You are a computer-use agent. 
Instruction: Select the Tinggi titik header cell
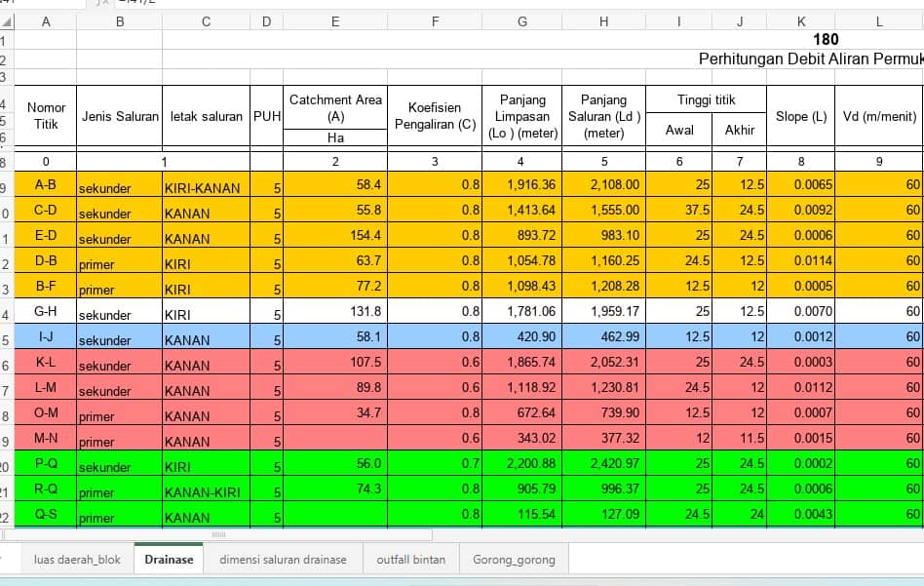(706, 99)
